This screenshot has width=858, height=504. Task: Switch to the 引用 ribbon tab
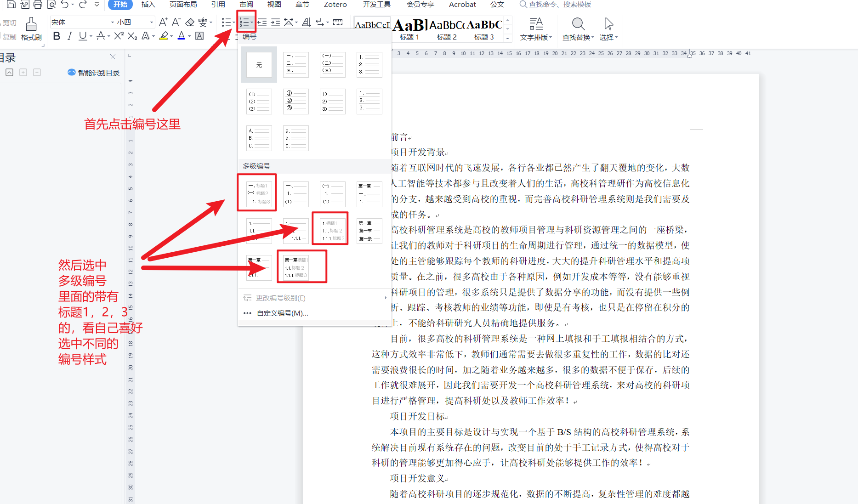click(x=218, y=5)
